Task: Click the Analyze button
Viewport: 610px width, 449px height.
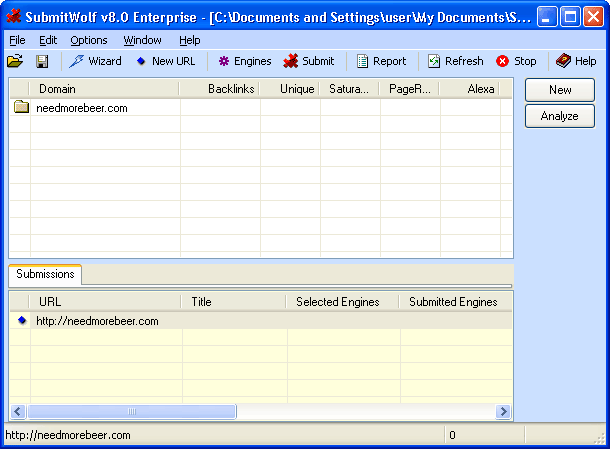Action: click(560, 116)
